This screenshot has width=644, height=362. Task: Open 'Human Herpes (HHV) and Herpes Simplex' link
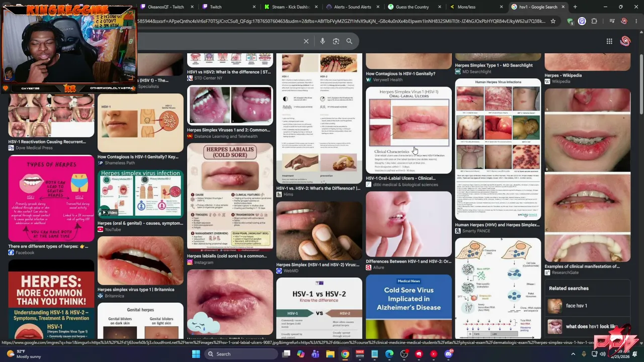(497, 225)
